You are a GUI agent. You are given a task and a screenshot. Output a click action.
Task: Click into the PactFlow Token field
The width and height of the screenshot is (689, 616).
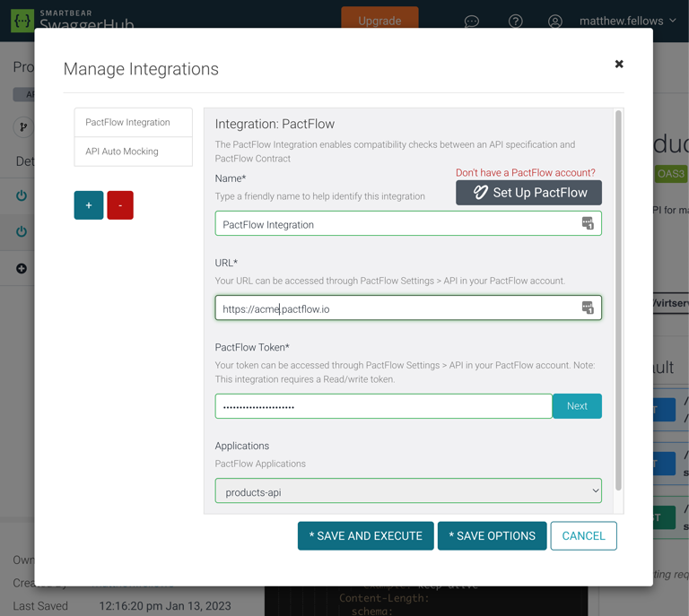click(383, 406)
